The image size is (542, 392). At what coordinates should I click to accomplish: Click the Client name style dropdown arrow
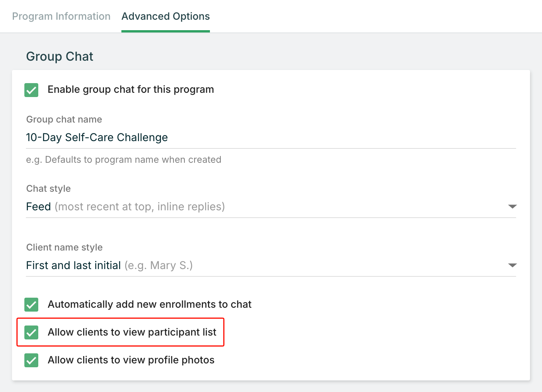click(512, 266)
